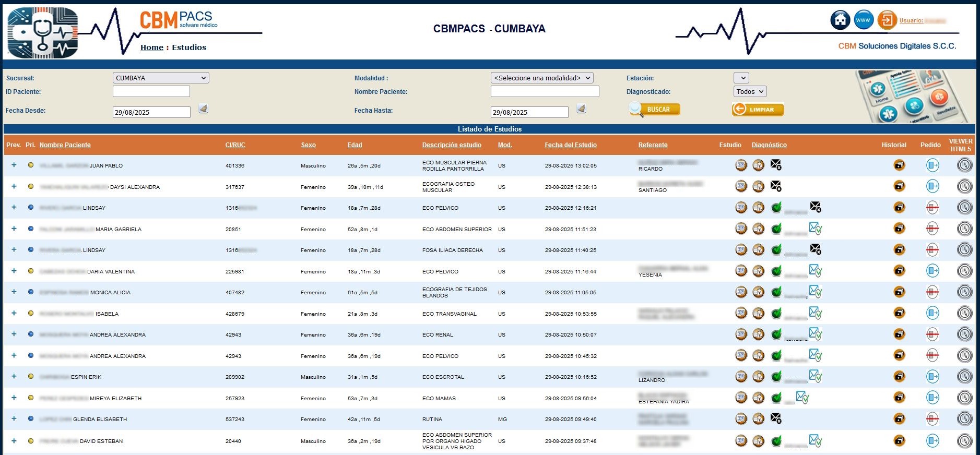Expand preview for Maria Gabriela's row
Image resolution: width=980 pixels, height=455 pixels.
click(14, 229)
